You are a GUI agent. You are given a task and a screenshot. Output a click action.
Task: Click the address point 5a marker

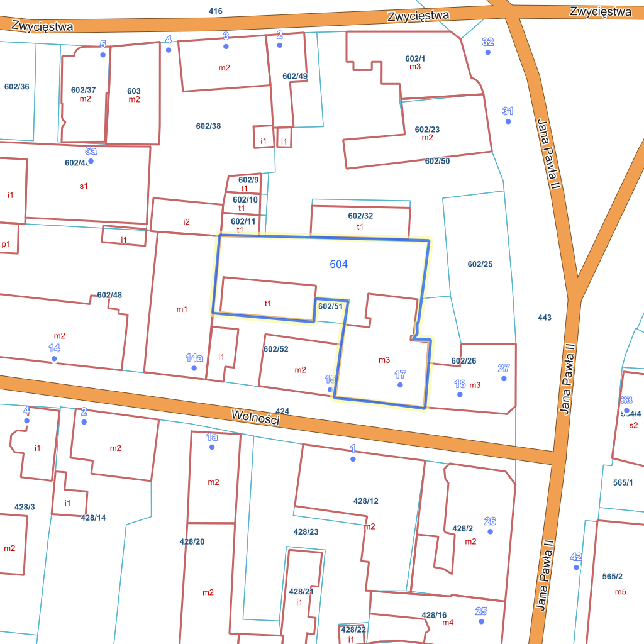pos(91,161)
